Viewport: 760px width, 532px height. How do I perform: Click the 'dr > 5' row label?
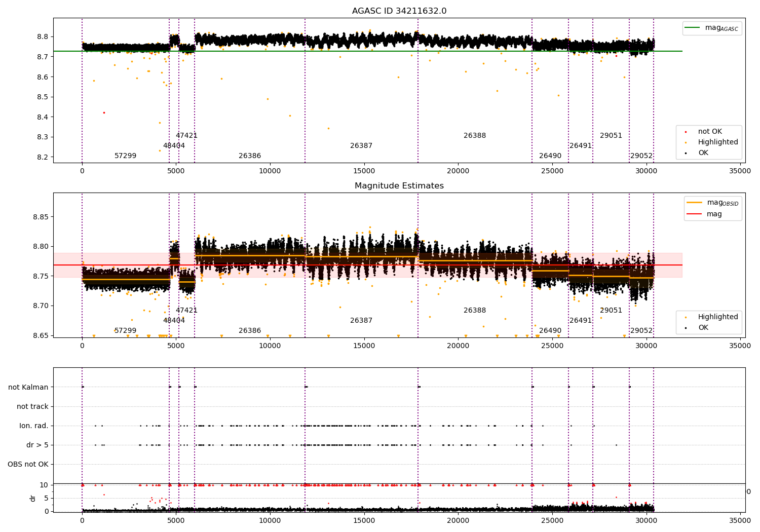click(37, 445)
